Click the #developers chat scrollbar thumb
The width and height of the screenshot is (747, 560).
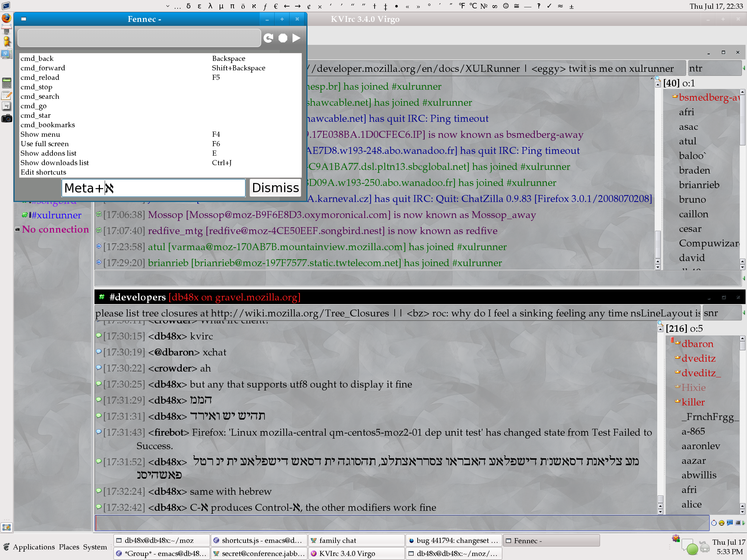660,499
